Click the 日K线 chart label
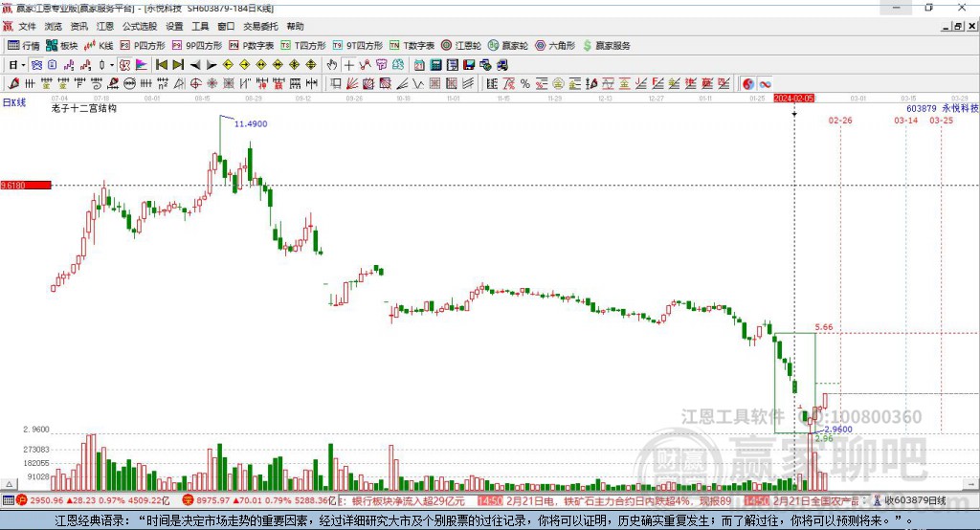Viewport: 980px width, 530px height. click(13, 102)
